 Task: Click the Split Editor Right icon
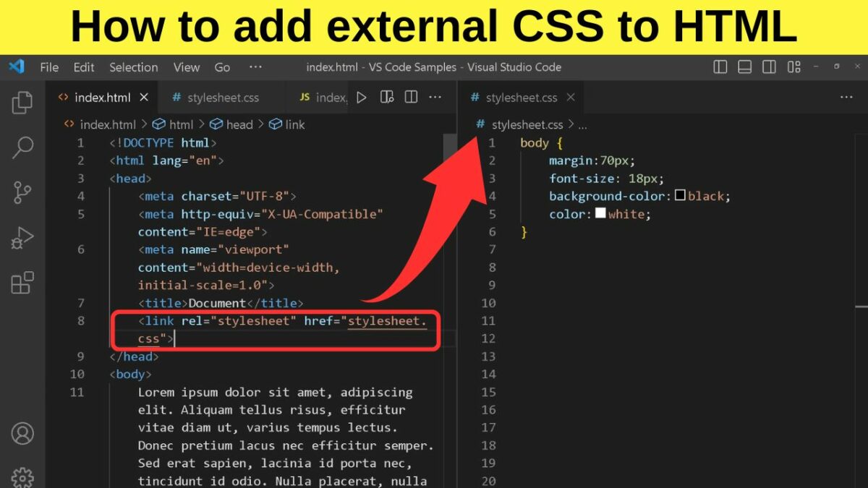pyautogui.click(x=411, y=98)
